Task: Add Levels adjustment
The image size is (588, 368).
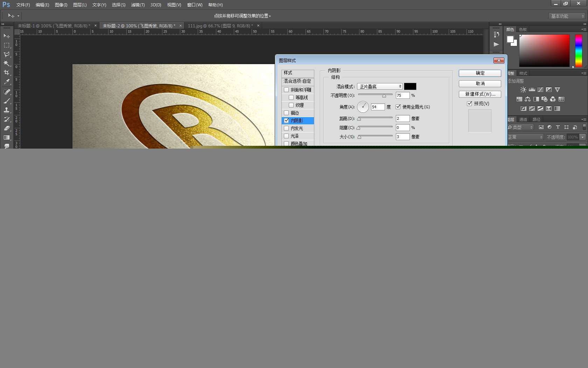Action: (532, 90)
